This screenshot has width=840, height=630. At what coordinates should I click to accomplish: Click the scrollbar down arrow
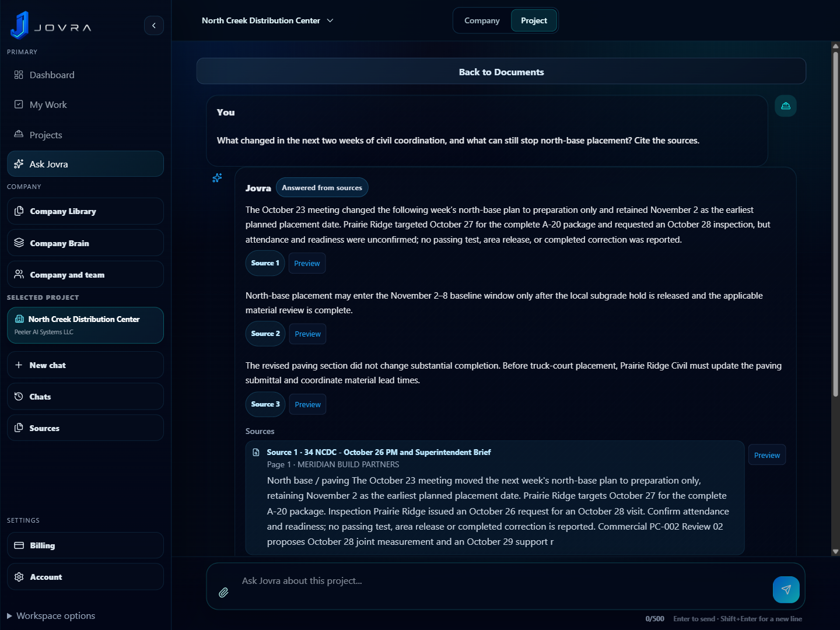click(835, 551)
